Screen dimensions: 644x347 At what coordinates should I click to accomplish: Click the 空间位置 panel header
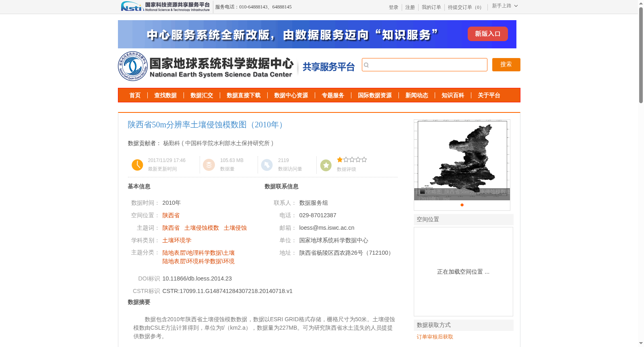[464, 220]
